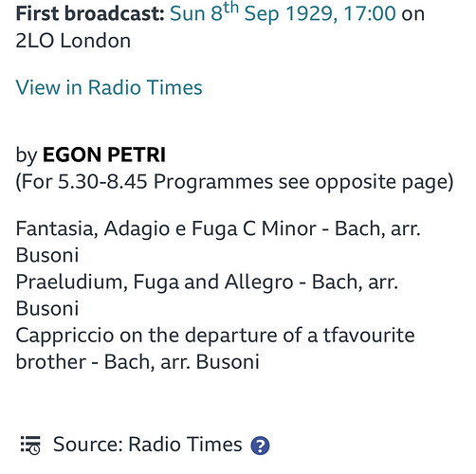Click the brother - Bach, arr. Busoni line
Image resolution: width=476 pixels, height=474 pixels.
point(137,361)
